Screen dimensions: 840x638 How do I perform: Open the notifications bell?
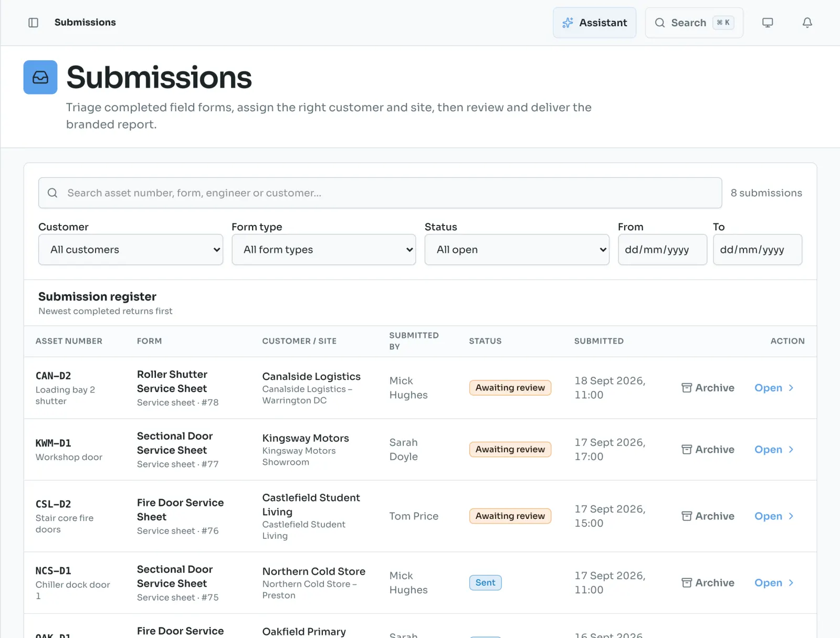807,23
